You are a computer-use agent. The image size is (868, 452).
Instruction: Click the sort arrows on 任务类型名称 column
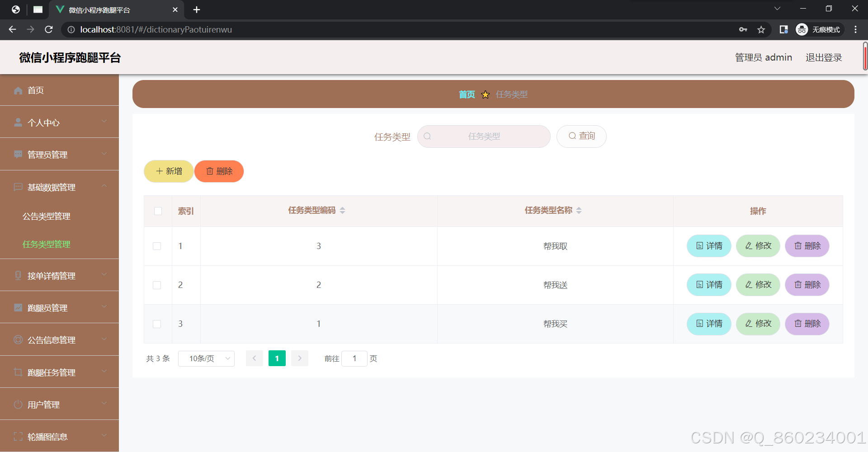point(579,211)
